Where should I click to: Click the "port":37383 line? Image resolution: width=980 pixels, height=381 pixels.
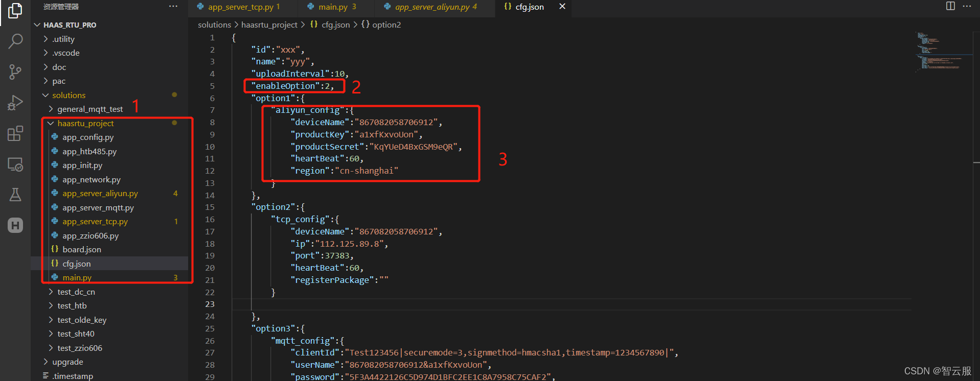click(322, 255)
